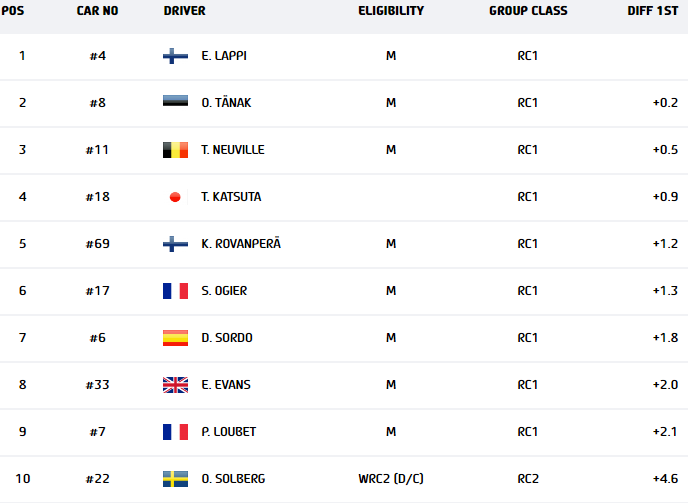Image resolution: width=688 pixels, height=503 pixels.
Task: Click the Spain flag beside D. Sordo
Action: 175,338
